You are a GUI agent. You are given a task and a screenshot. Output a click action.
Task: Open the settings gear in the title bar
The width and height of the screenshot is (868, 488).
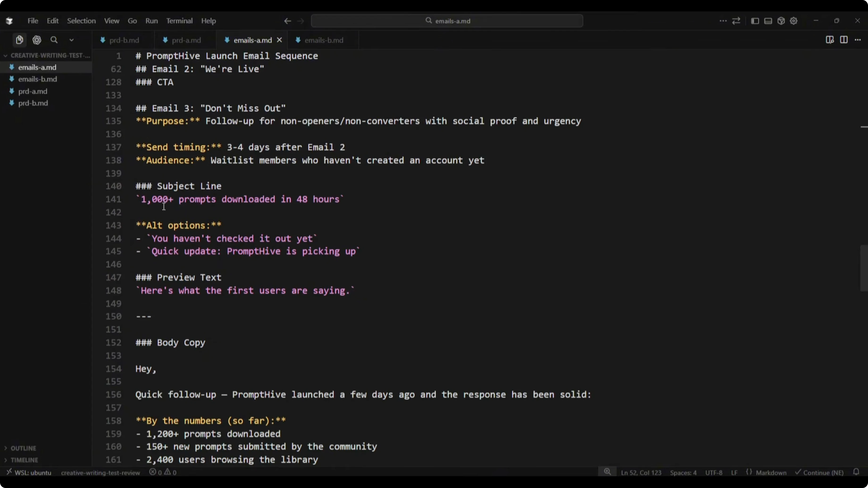pos(793,21)
